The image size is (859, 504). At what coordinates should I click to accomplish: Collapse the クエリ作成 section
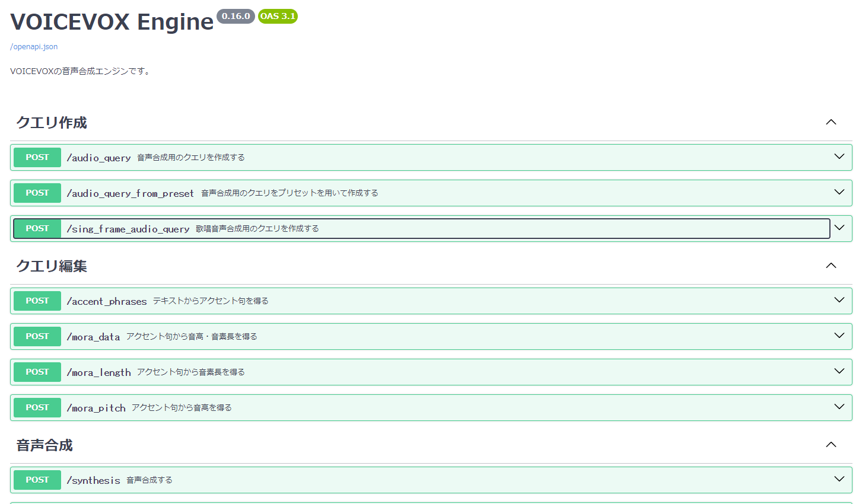click(x=831, y=122)
